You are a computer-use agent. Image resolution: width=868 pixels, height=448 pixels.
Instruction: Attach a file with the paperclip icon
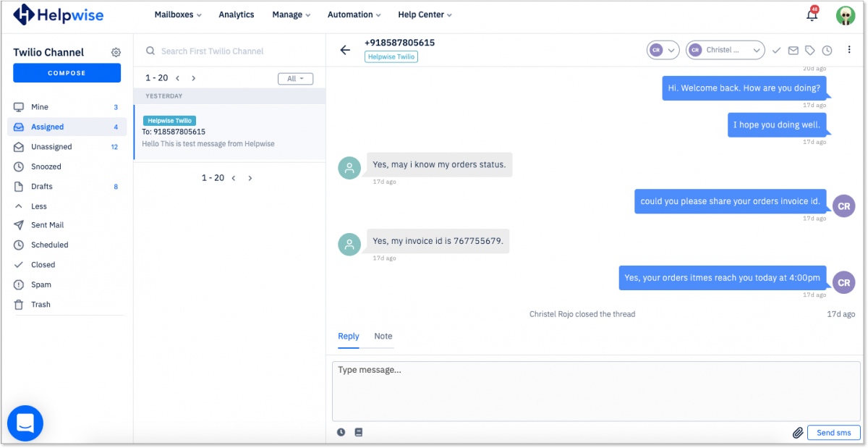[x=798, y=432]
